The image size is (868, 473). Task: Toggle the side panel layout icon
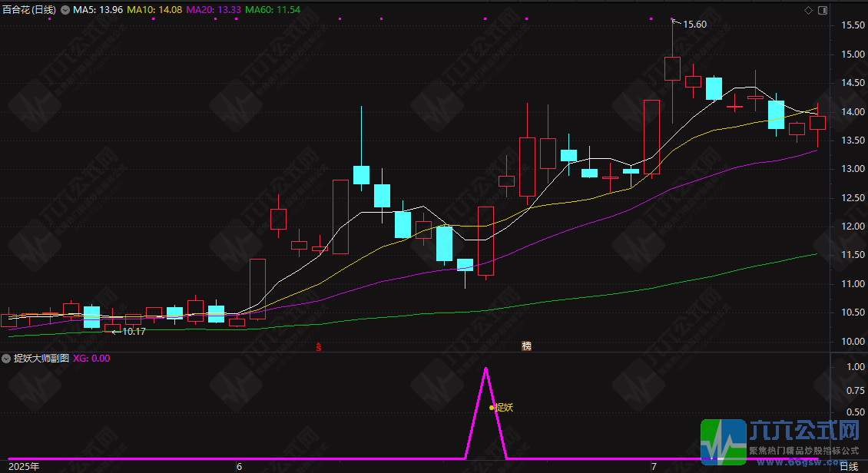pyautogui.click(x=821, y=10)
